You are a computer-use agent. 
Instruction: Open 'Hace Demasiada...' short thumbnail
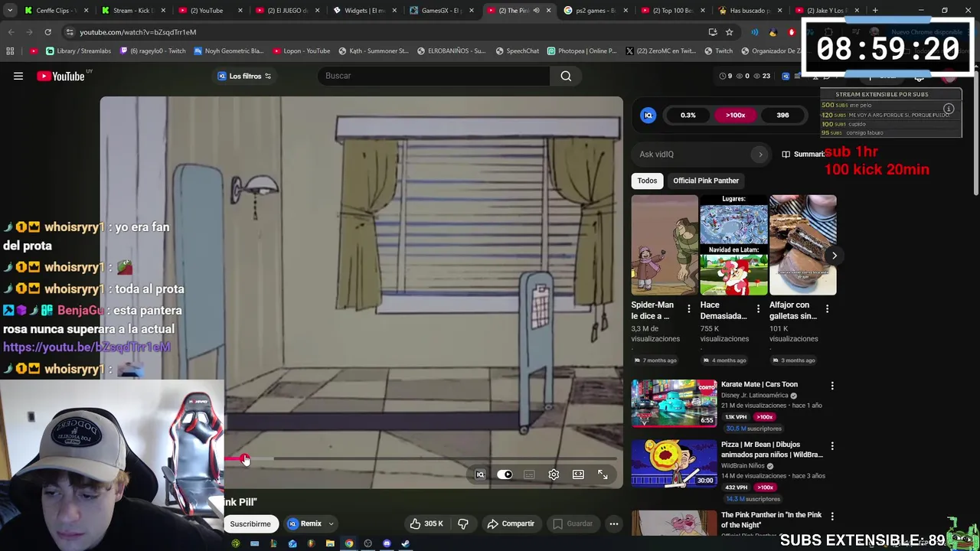pos(733,245)
